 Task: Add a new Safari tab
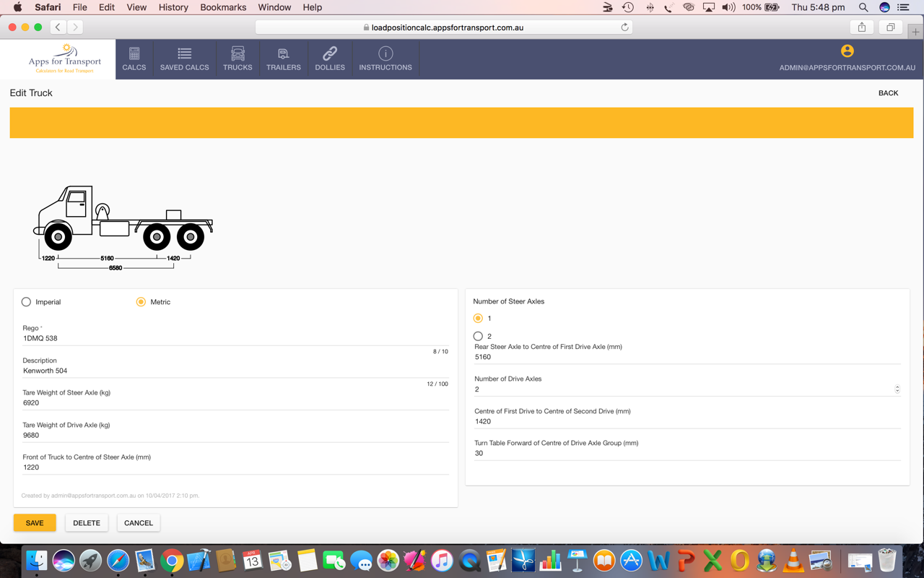pyautogui.click(x=916, y=32)
